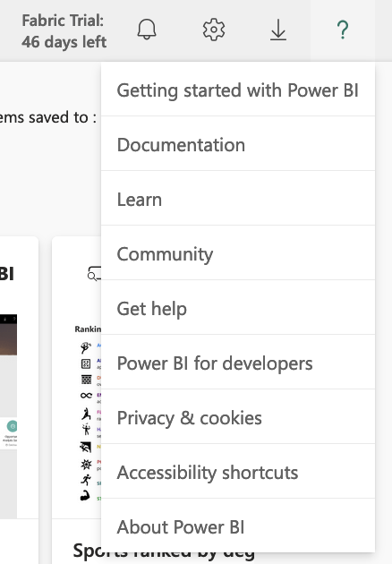Viewport: 392px width, 564px height.
Task: Select Get help
Action: [x=238, y=309]
